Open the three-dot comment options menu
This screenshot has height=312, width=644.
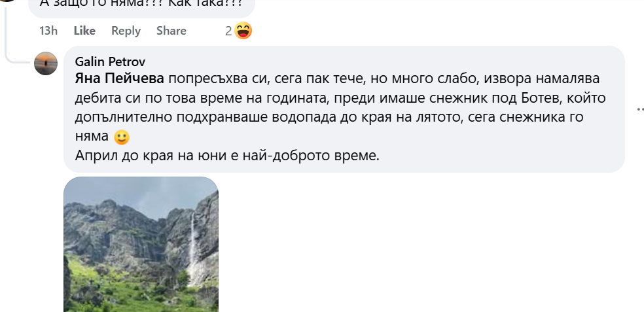640,109
